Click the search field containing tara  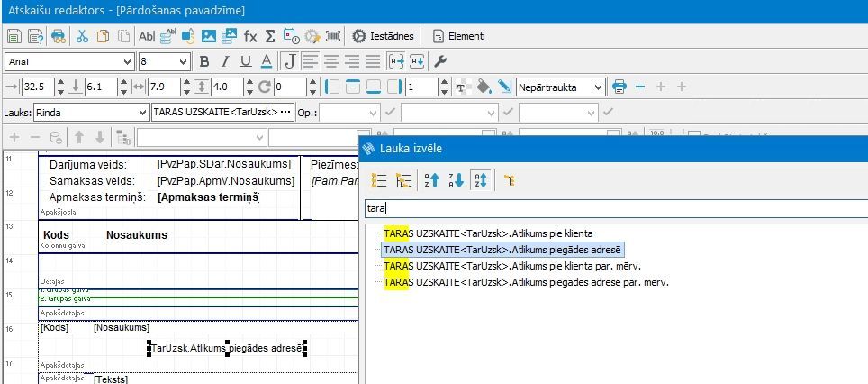616,208
